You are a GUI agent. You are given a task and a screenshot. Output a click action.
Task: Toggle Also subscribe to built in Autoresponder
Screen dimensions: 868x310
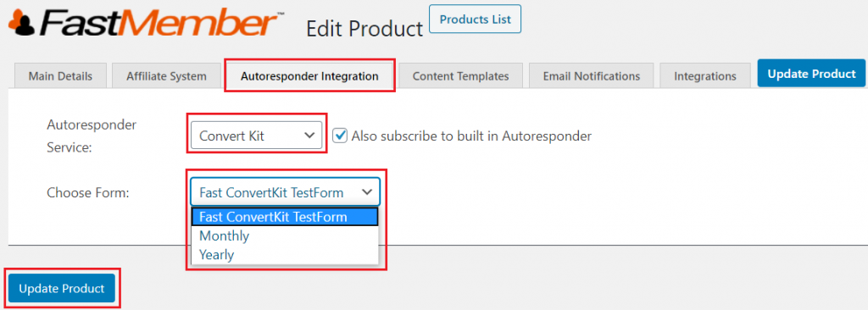tap(340, 136)
